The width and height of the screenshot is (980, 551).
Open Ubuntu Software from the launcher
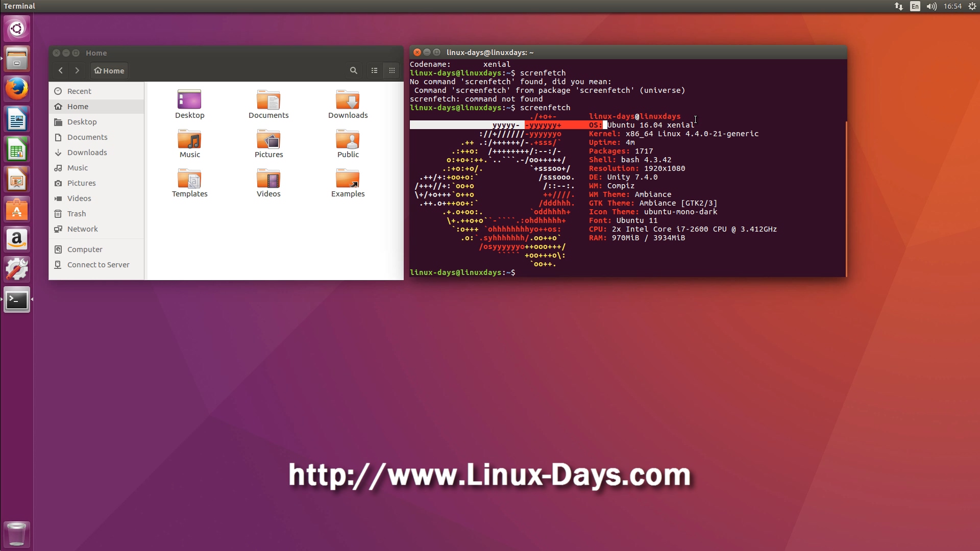[17, 209]
